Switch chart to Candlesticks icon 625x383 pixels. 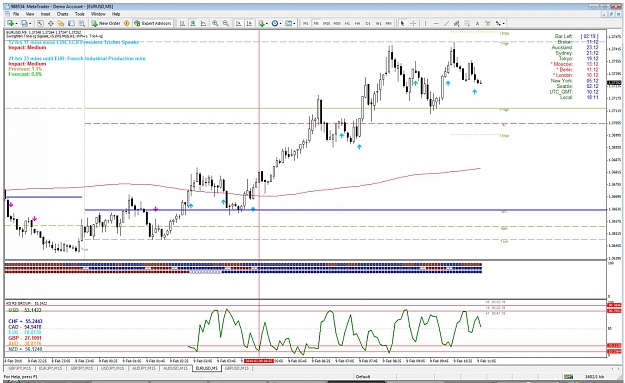pyautogui.click(x=193, y=24)
